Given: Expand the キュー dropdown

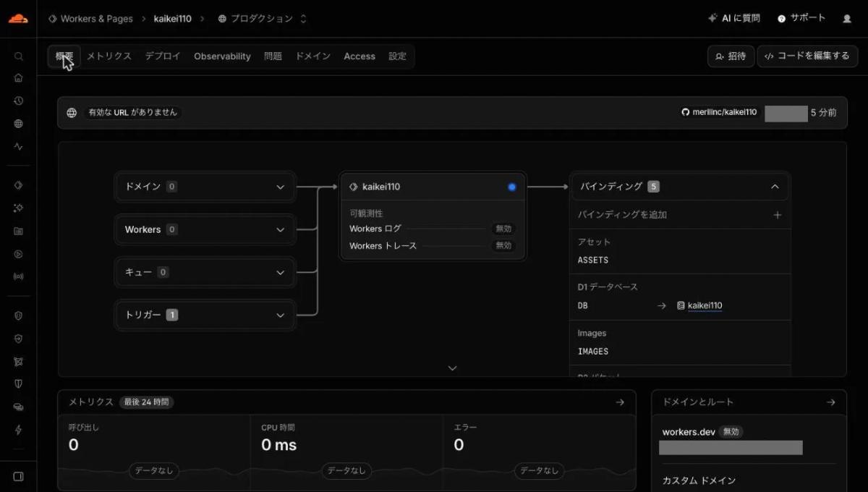Looking at the screenshot, I should 205,272.
